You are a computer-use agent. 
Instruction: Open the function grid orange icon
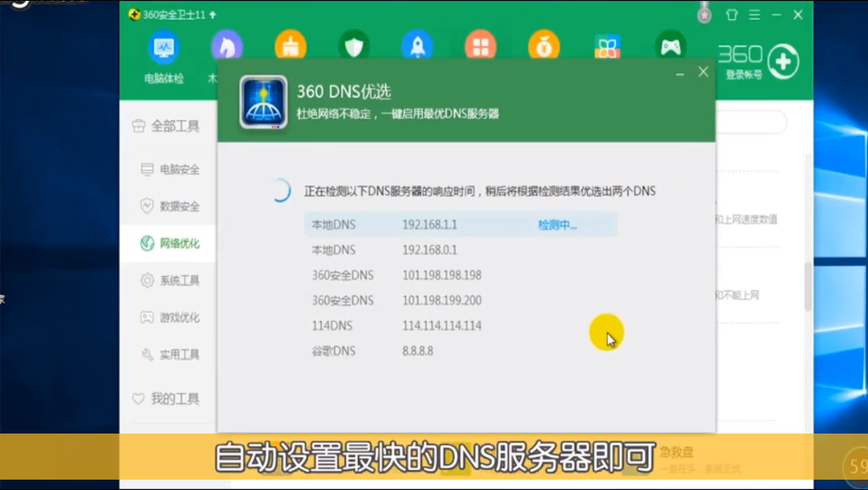pyautogui.click(x=481, y=46)
